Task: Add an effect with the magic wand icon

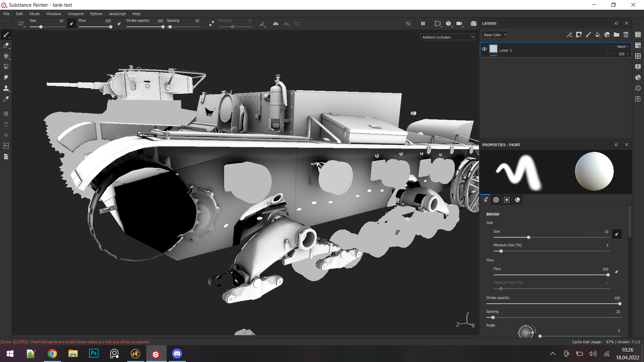Action: (570, 35)
